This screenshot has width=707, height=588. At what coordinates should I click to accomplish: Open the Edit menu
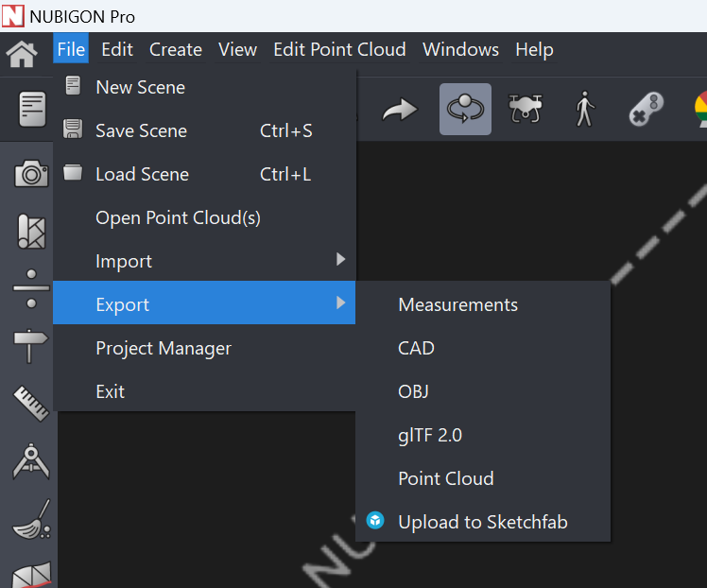click(x=117, y=49)
